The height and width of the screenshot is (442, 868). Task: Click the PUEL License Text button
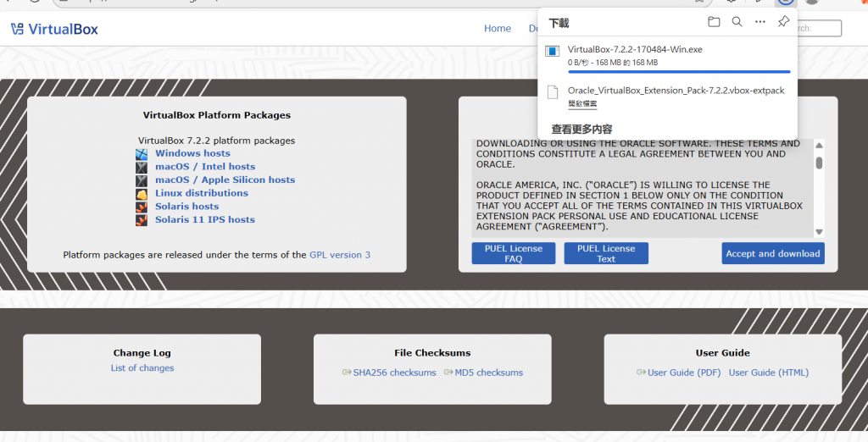pos(606,253)
